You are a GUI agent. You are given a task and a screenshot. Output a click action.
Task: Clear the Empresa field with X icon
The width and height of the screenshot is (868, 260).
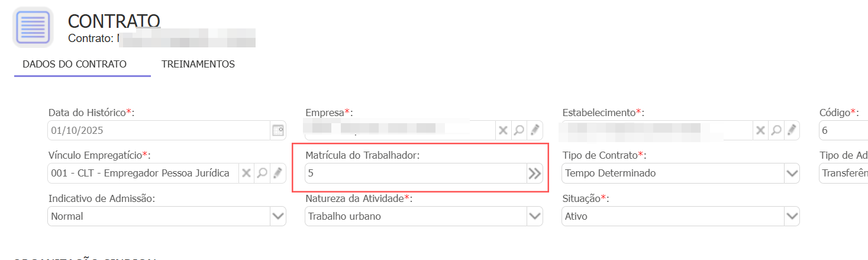503,130
